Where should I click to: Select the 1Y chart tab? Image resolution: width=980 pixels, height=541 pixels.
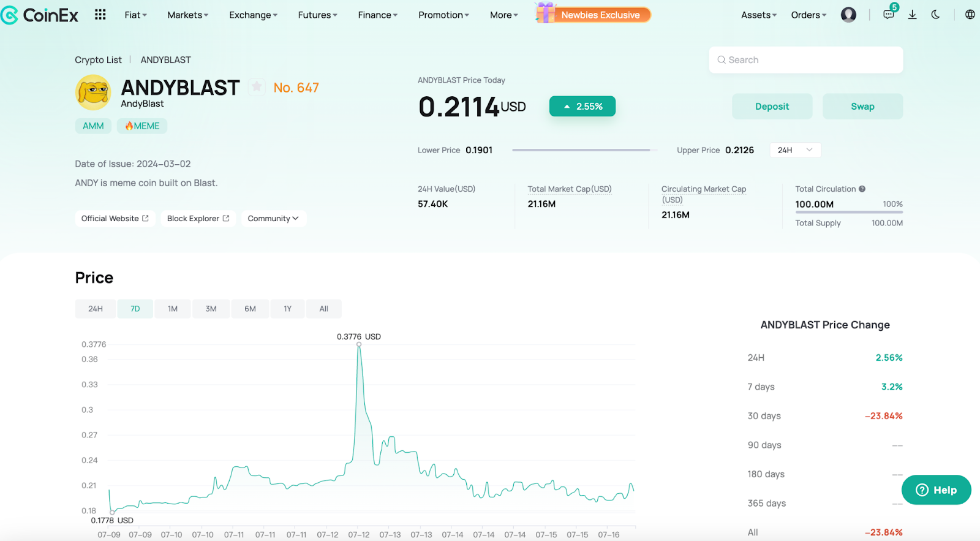tap(287, 309)
